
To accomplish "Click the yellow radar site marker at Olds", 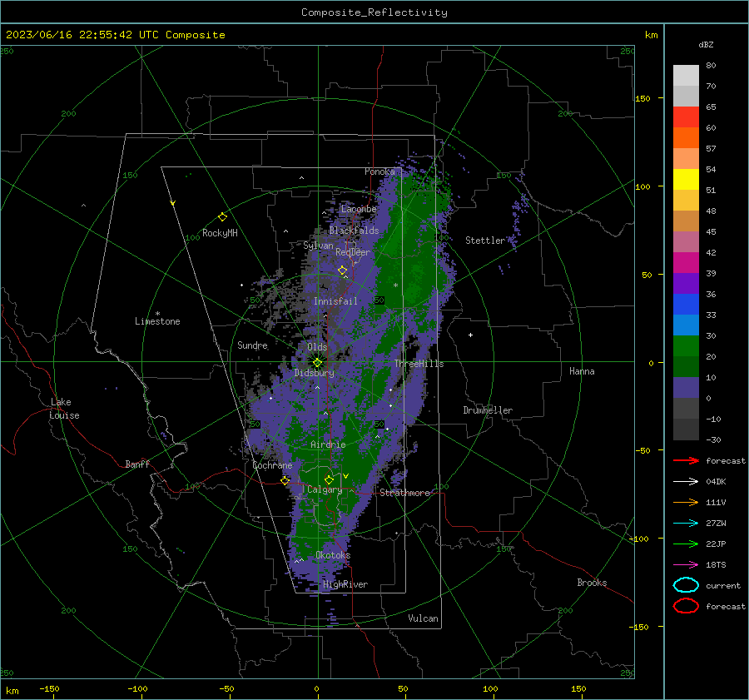I will tap(317, 362).
